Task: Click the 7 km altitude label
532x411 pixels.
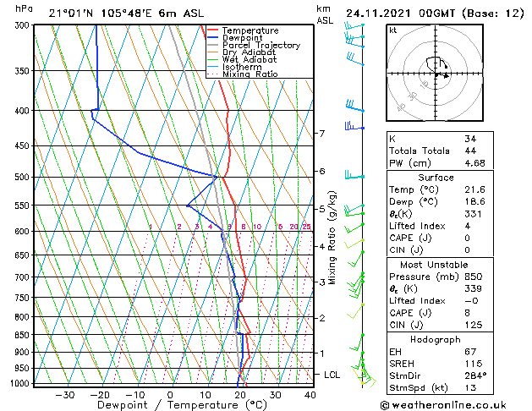Action: (322, 134)
